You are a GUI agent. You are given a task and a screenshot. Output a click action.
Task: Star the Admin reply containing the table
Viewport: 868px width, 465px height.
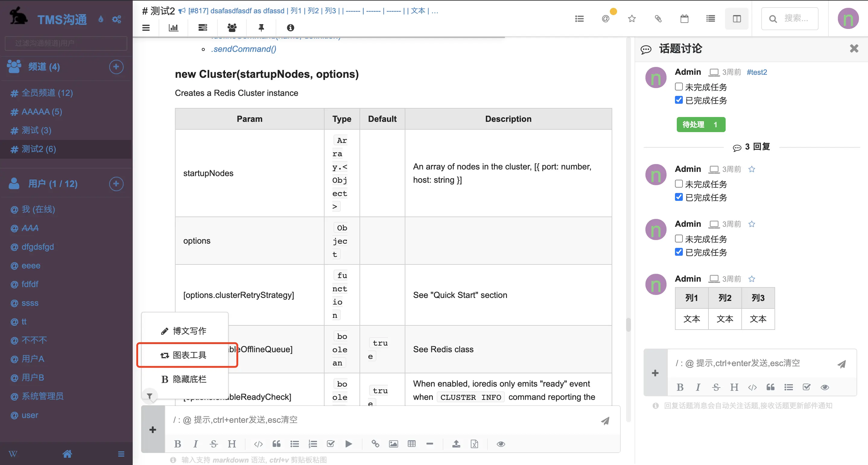752,279
